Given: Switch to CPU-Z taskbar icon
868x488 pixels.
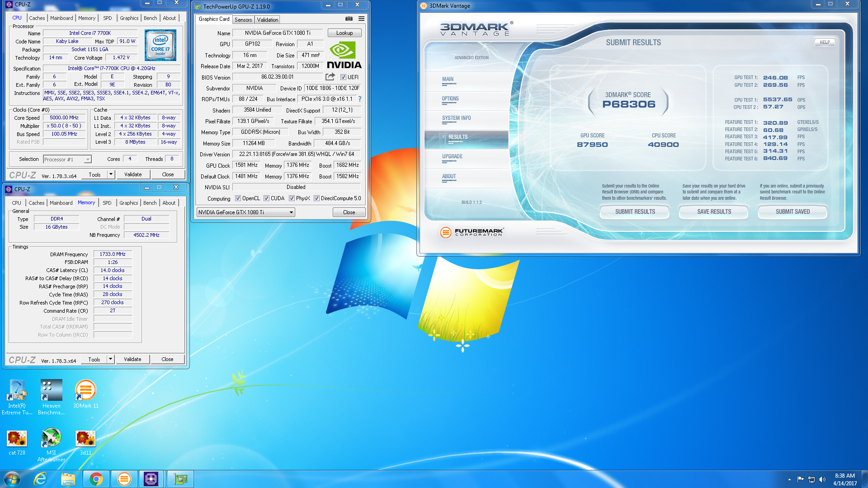Looking at the screenshot, I should [x=151, y=479].
